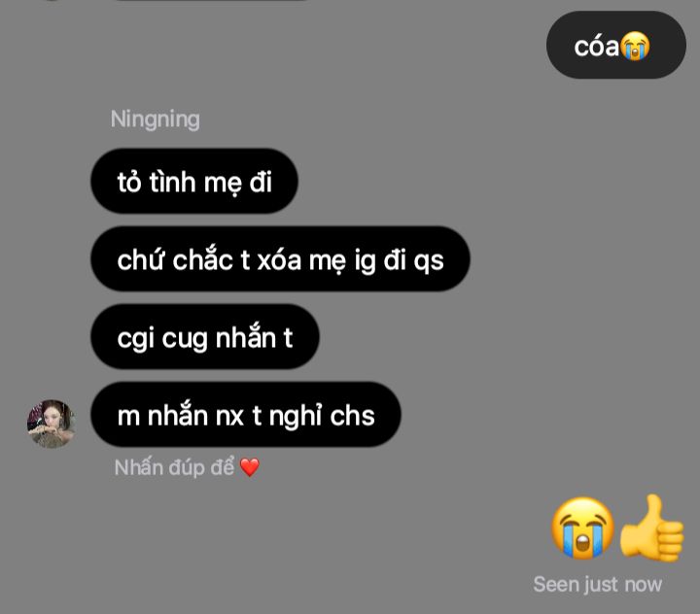Image resolution: width=700 pixels, height=614 pixels.
Task: Open Ningning's profile picture avatar
Action: pyautogui.click(x=51, y=424)
